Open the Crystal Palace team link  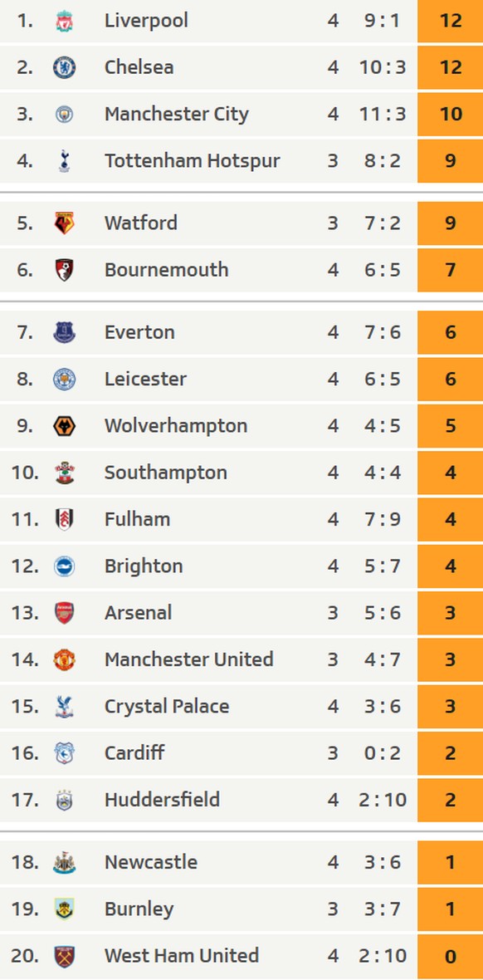pos(167,706)
